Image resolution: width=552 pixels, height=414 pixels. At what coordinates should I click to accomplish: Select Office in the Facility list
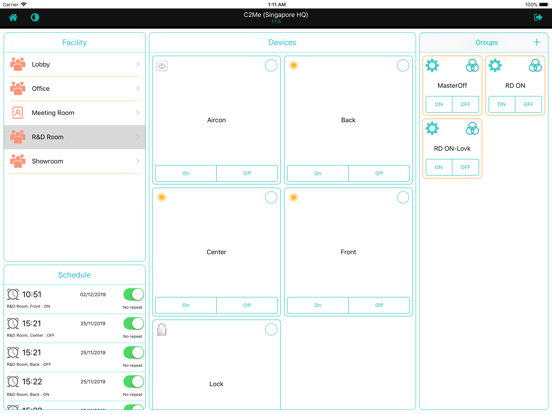point(75,89)
